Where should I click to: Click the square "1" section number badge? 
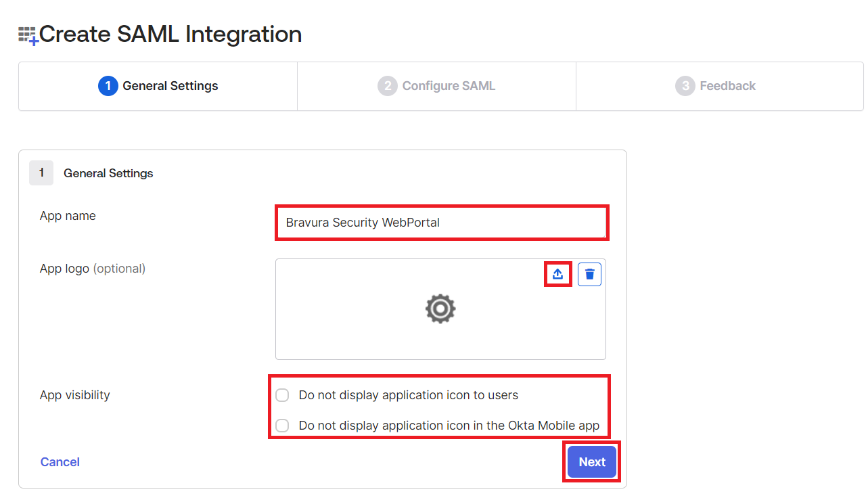(x=41, y=173)
